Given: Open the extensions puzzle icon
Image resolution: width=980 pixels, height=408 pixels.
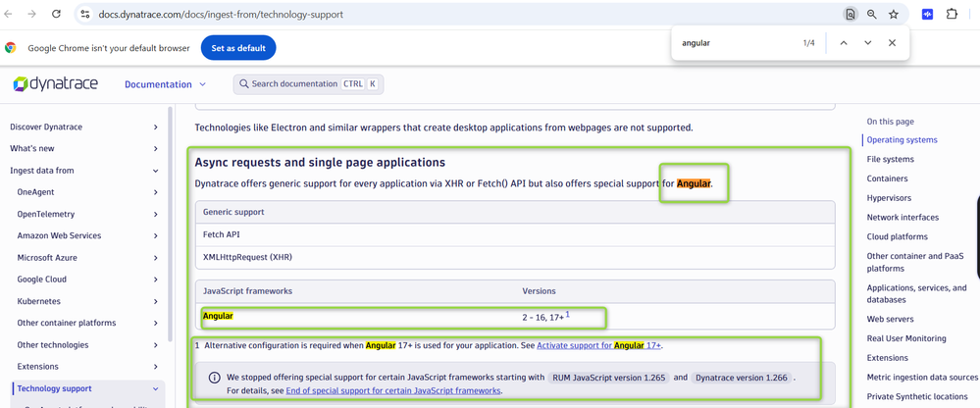Looking at the screenshot, I should (x=952, y=15).
